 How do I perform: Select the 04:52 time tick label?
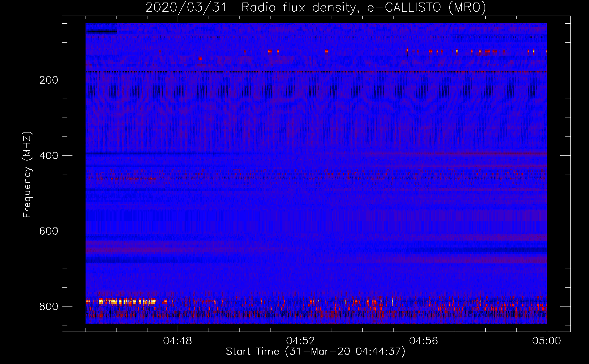click(x=301, y=341)
